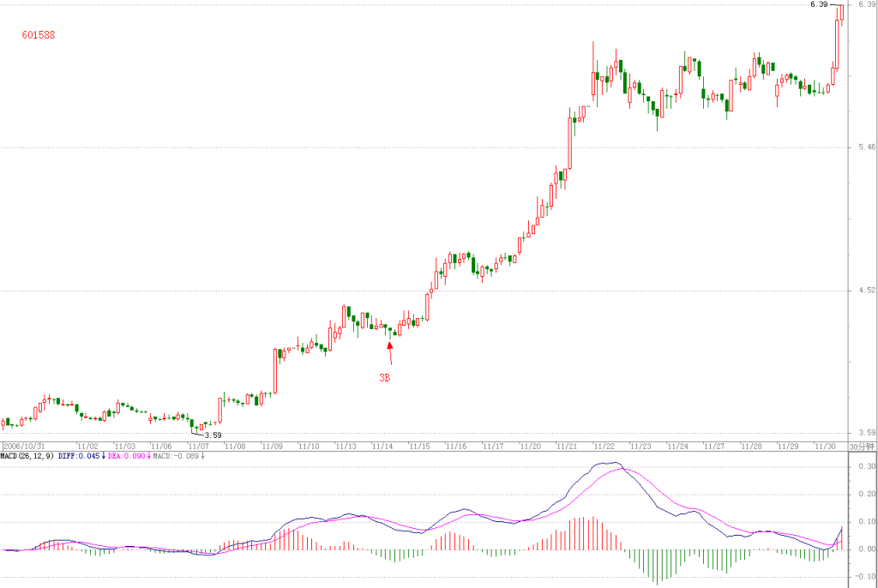Select the 3B annotation label

point(385,378)
